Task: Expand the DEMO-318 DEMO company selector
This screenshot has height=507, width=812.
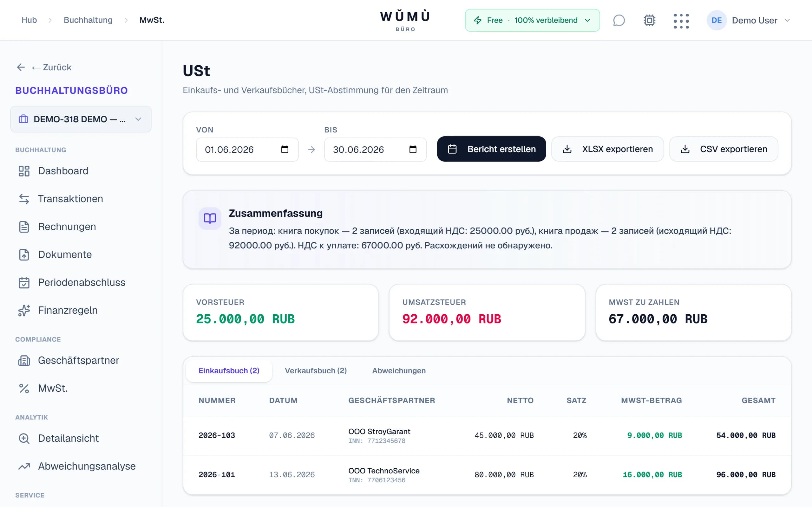Action: pos(81,119)
